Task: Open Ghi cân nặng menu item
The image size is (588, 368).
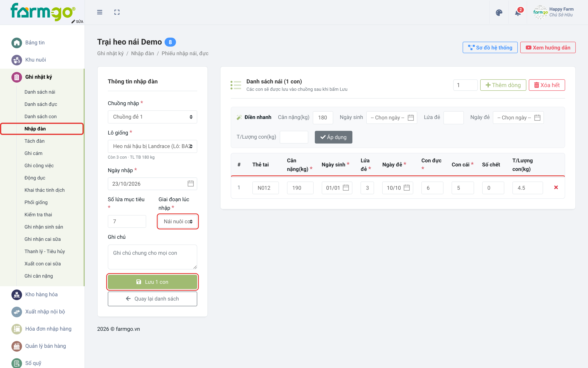Action: click(x=39, y=276)
